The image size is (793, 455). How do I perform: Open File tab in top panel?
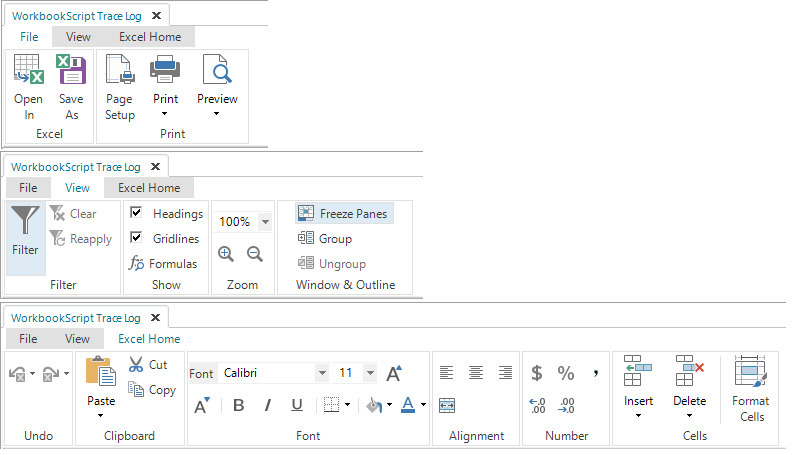[x=29, y=37]
